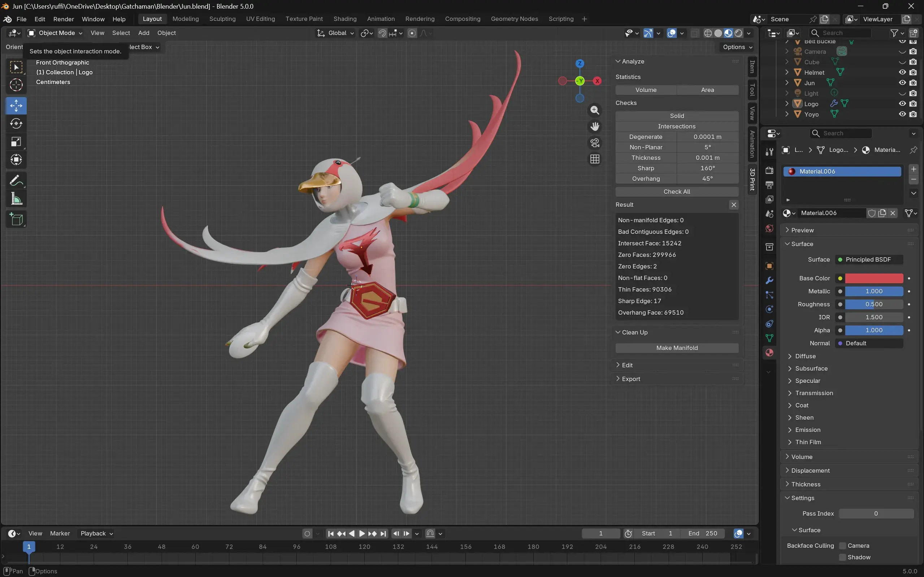The image size is (924, 577).
Task: Open the Physics properties tab icon
Action: coord(769,309)
